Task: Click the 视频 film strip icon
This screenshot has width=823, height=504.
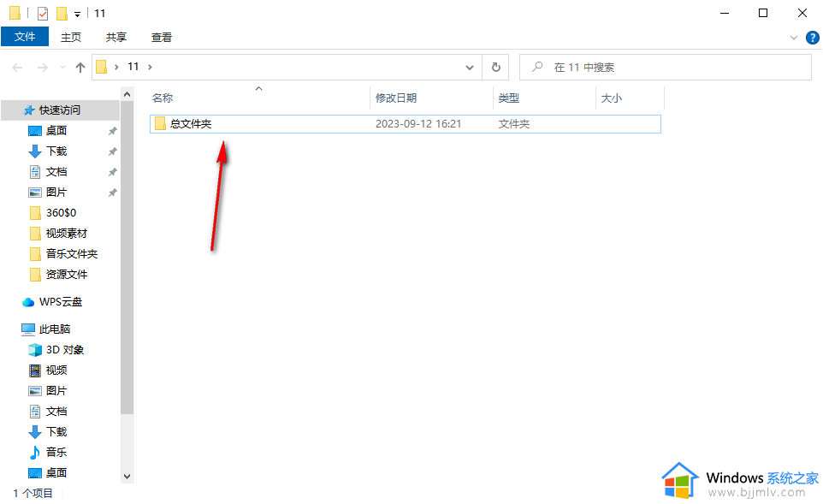Action: (x=34, y=371)
